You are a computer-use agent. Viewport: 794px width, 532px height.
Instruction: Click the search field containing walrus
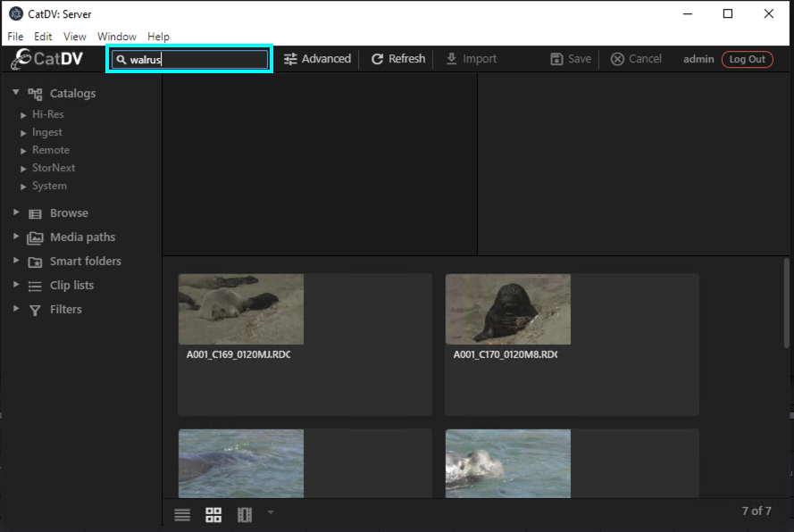pyautogui.click(x=189, y=59)
